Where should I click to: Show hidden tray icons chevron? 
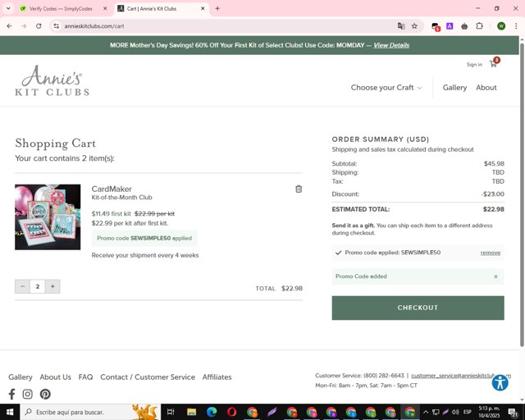pos(425,412)
